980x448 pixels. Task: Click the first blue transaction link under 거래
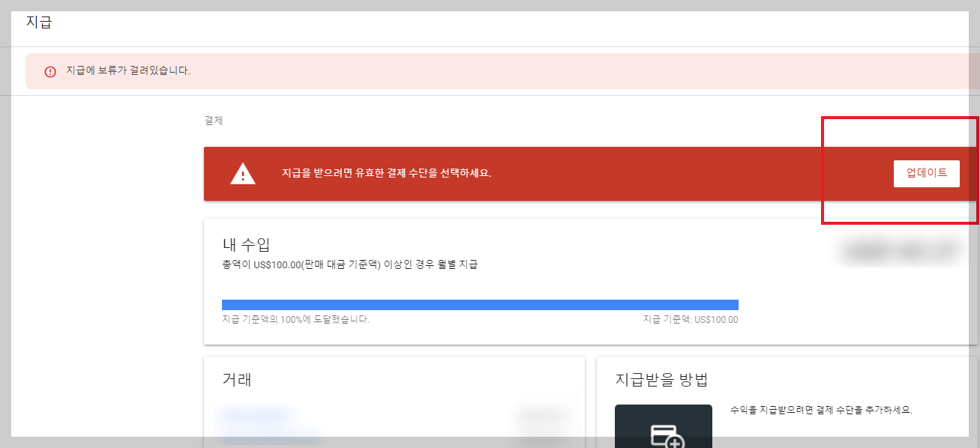(x=255, y=411)
